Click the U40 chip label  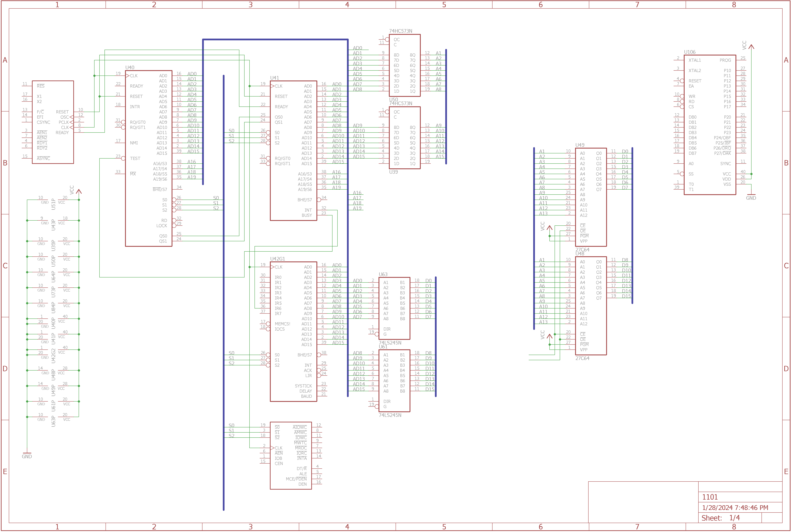coord(130,68)
